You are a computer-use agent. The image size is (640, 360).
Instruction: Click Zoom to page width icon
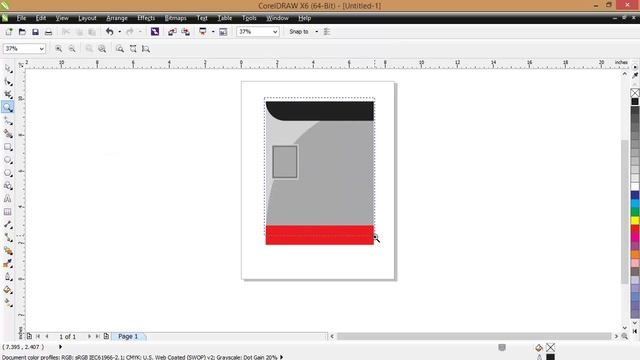tap(133, 49)
